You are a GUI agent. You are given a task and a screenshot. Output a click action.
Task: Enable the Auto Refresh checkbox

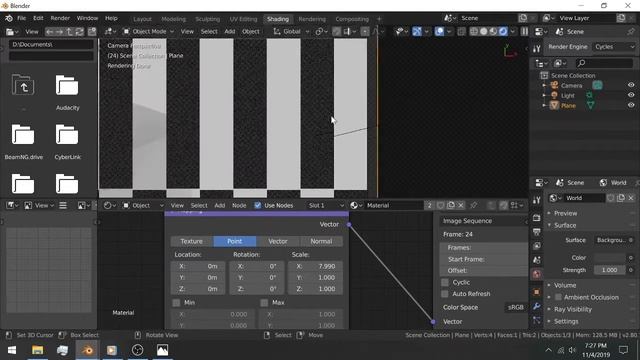(445, 293)
